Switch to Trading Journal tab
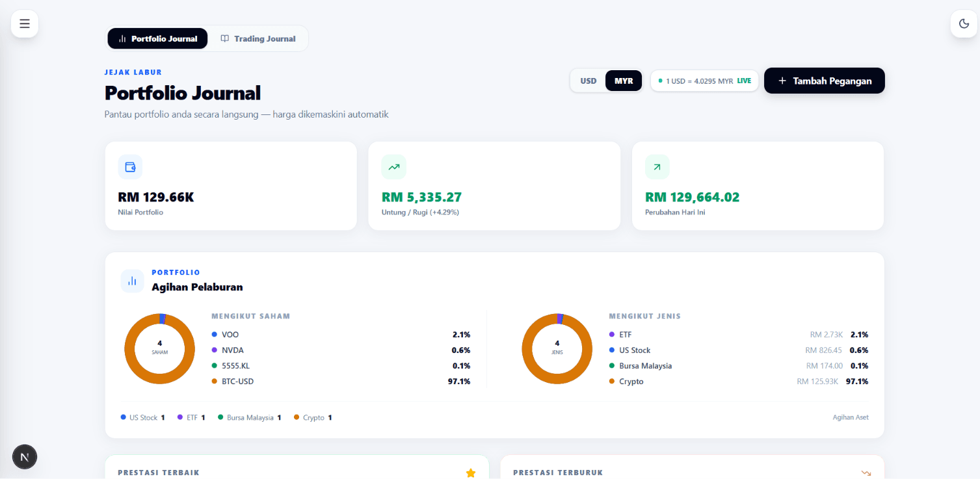 pos(258,38)
